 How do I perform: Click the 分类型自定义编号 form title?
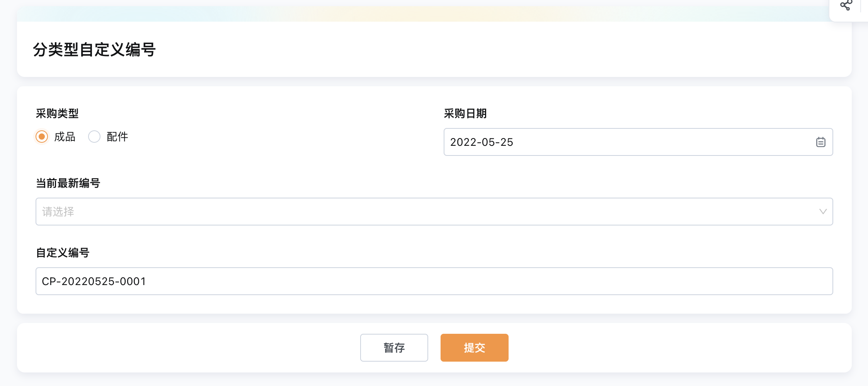(x=94, y=50)
